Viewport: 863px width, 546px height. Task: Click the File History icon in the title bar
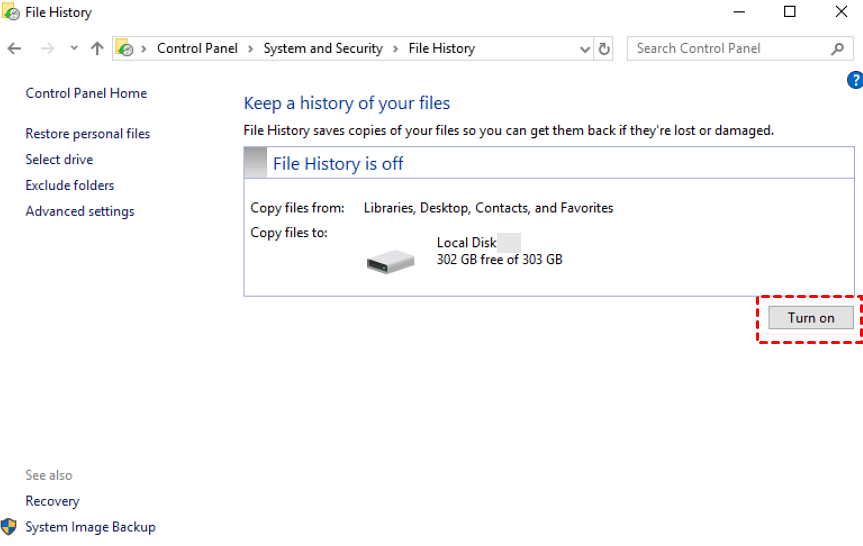[11, 13]
